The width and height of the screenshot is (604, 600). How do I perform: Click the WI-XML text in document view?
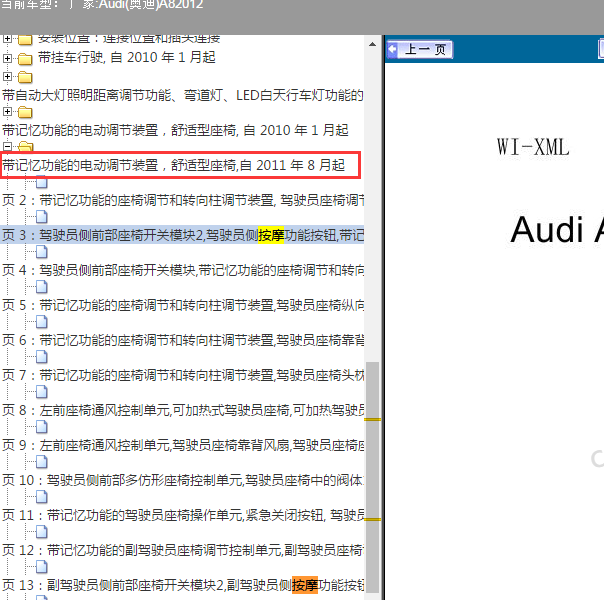coord(533,147)
